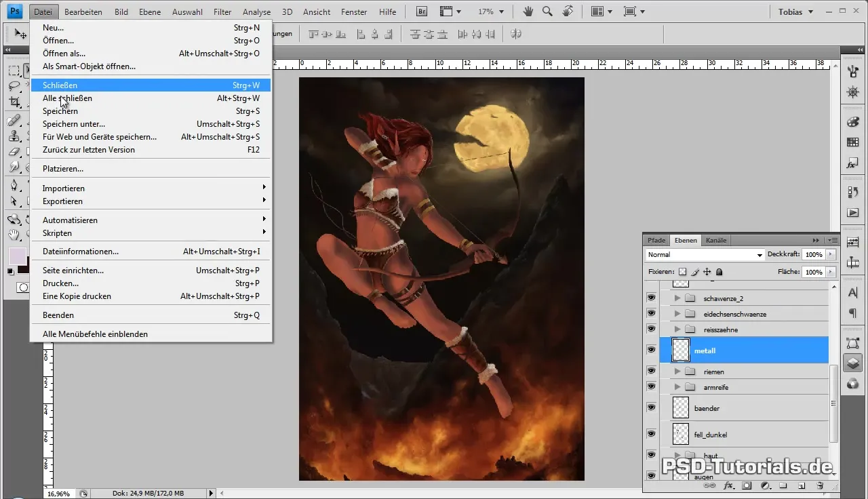Create new adjustment layer icon

[765, 485]
